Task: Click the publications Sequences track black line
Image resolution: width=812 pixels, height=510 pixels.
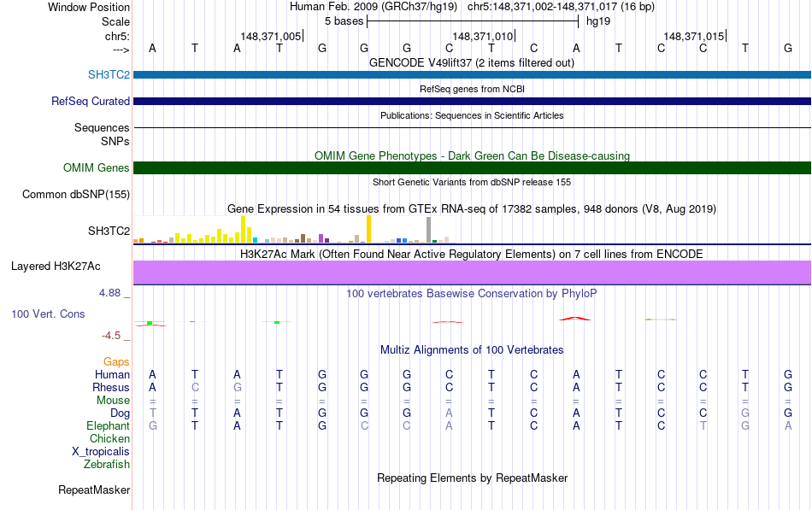Action: 473,127
